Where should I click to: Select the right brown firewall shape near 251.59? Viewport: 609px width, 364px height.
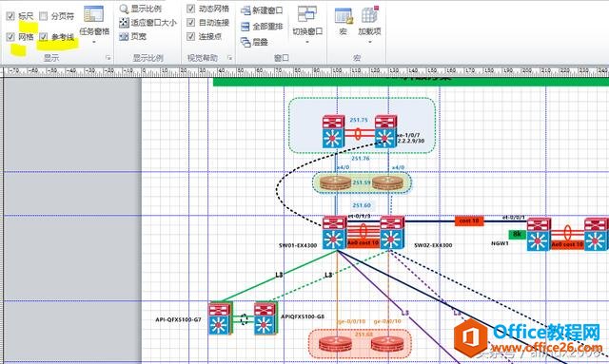(x=387, y=182)
